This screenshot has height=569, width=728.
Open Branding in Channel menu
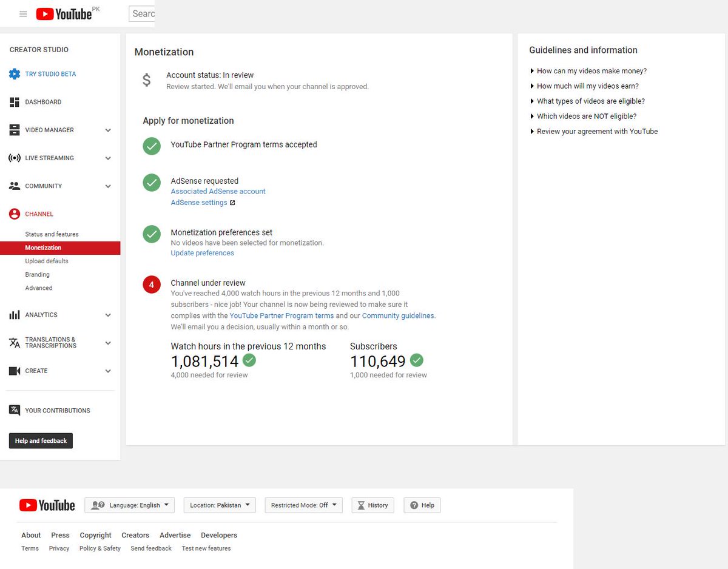pyautogui.click(x=38, y=275)
